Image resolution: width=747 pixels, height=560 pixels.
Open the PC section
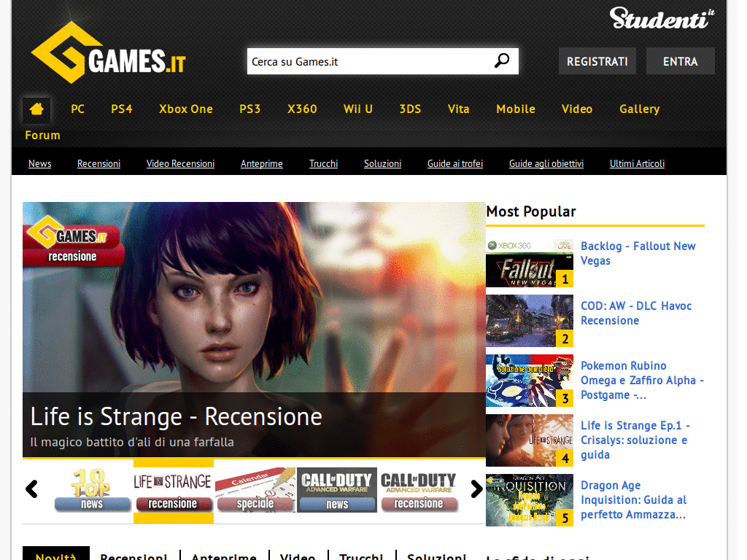coord(77,109)
